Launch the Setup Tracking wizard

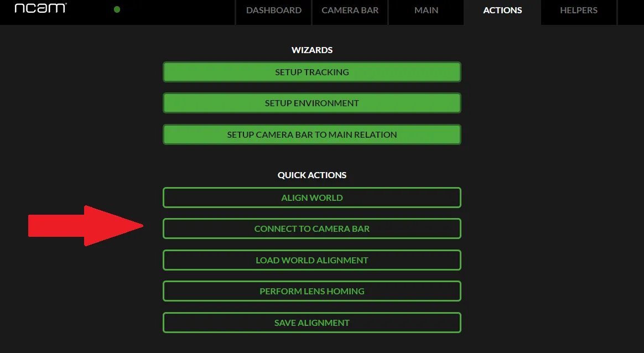tap(312, 72)
